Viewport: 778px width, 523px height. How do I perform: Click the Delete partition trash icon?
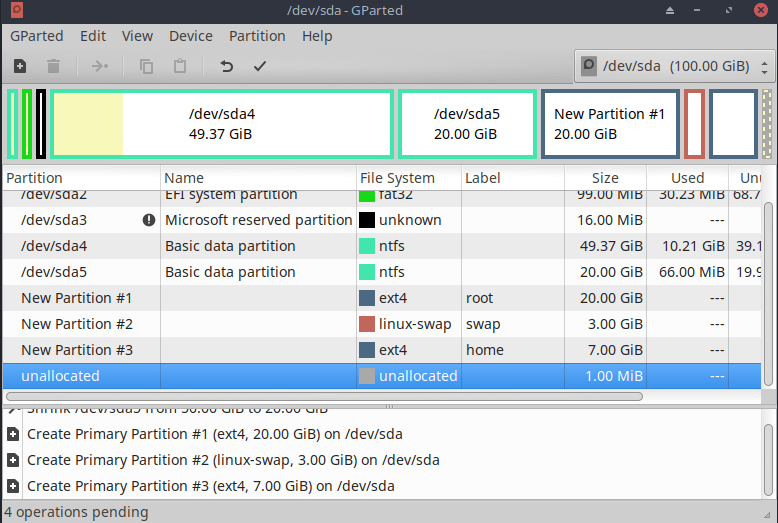53,66
